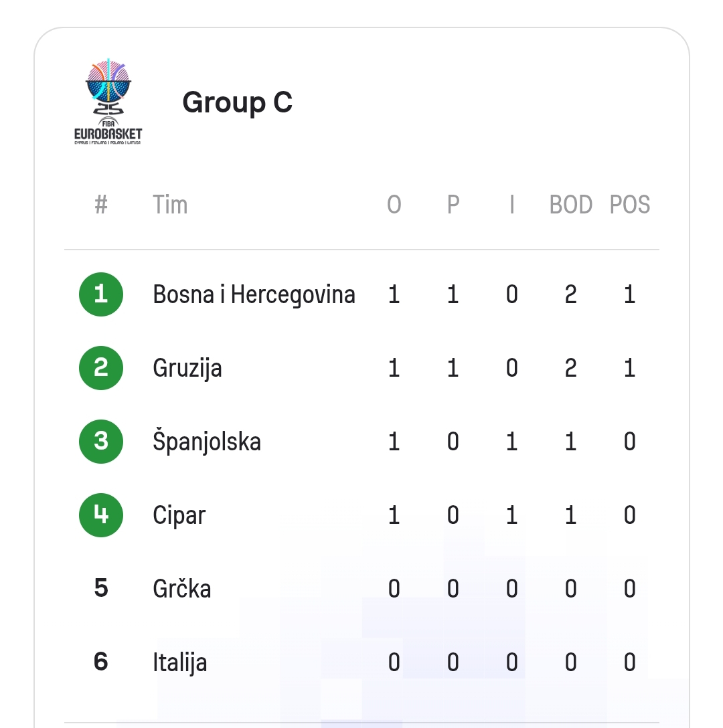Click the BOD column header
The width and height of the screenshot is (723, 728).
coord(570,205)
